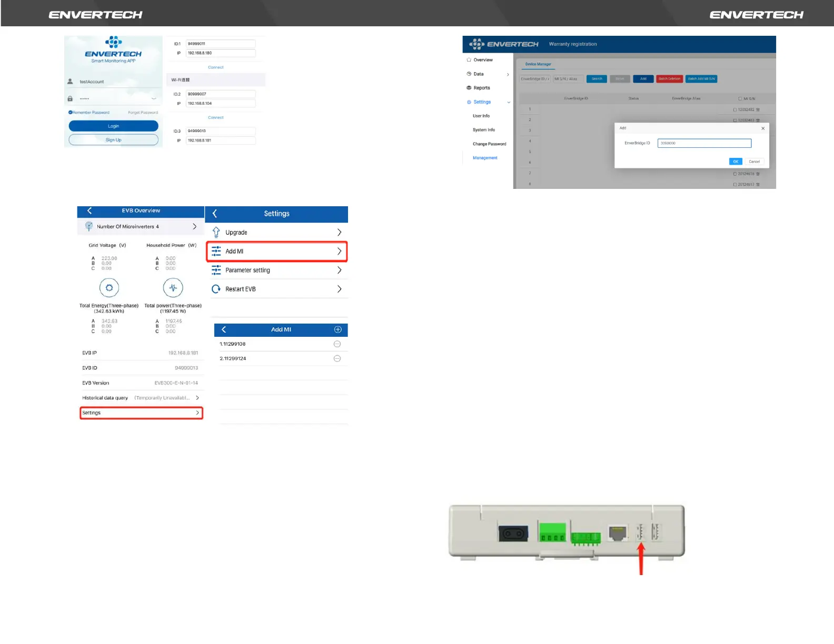The height and width of the screenshot is (644, 834).
Task: Open Warranty registration in portal header
Action: click(x=573, y=44)
